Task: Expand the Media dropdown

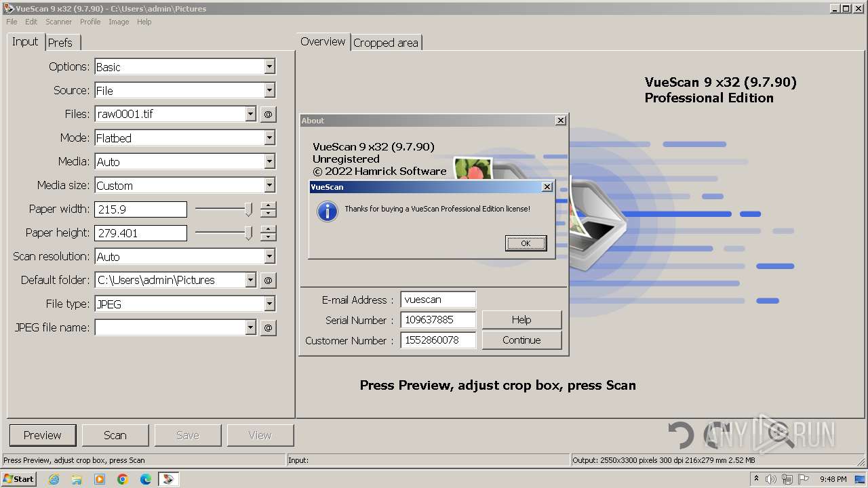Action: (x=269, y=162)
